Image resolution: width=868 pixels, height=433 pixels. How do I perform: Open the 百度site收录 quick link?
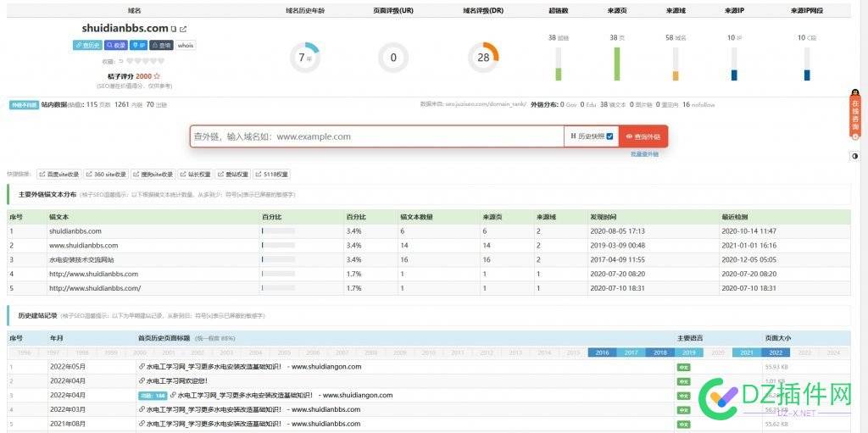click(59, 175)
